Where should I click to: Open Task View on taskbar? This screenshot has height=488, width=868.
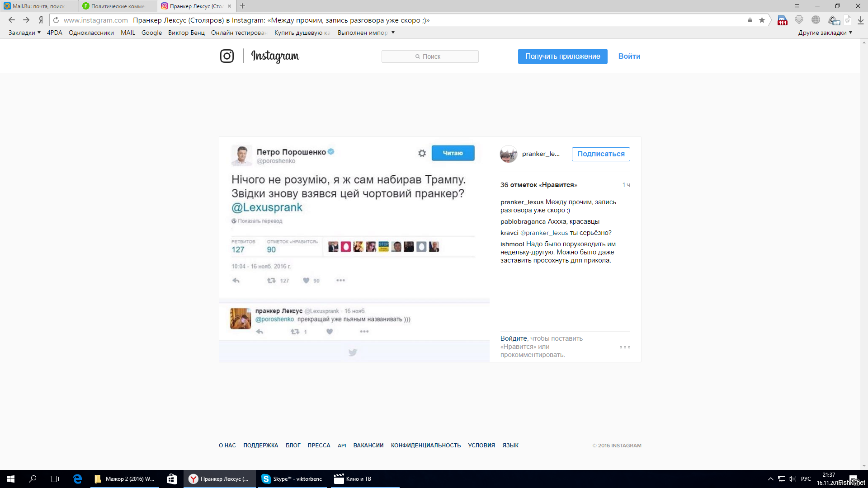point(54,479)
